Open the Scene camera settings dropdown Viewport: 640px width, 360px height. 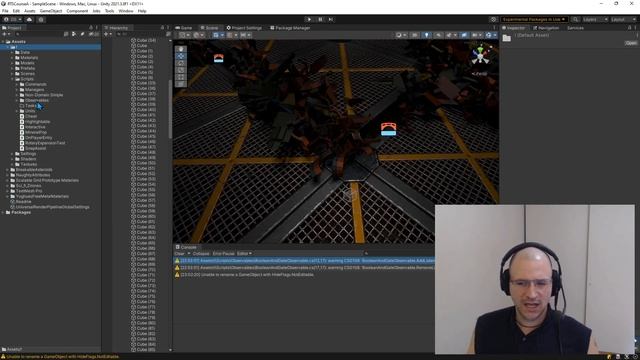476,35
